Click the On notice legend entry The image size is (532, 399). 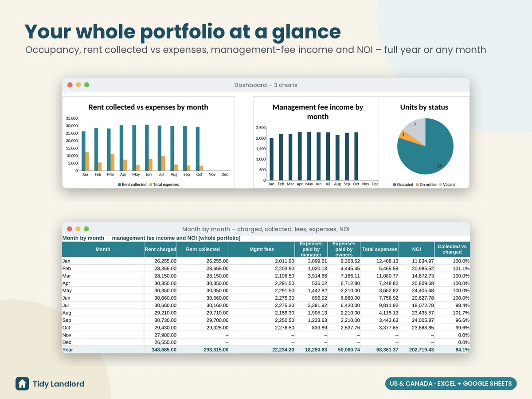coord(426,184)
